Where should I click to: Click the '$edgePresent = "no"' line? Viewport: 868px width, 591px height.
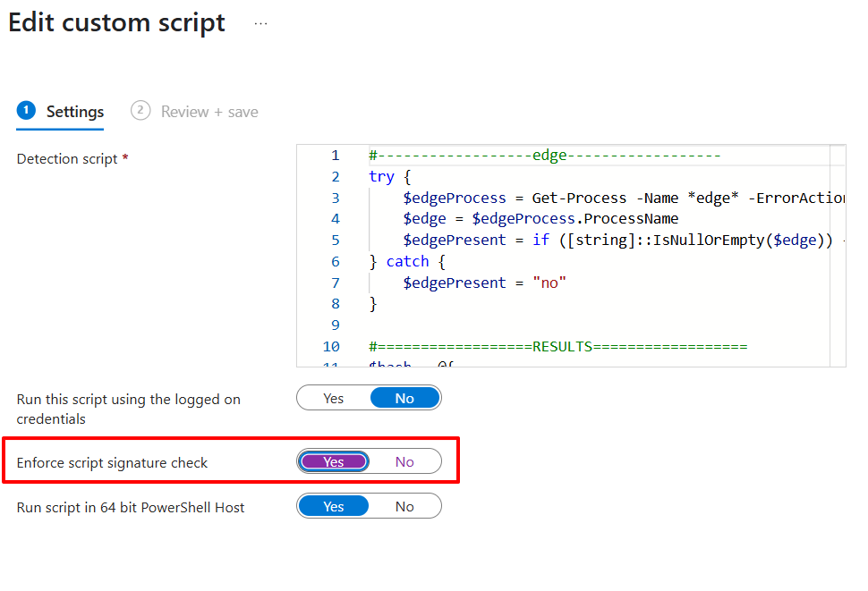[x=484, y=283]
